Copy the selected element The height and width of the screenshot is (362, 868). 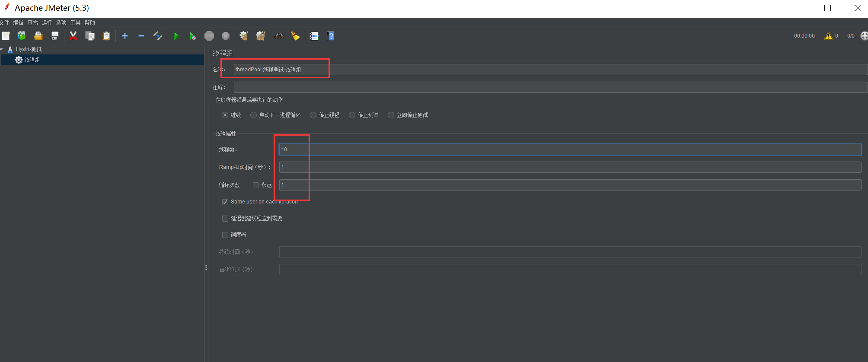(90, 36)
